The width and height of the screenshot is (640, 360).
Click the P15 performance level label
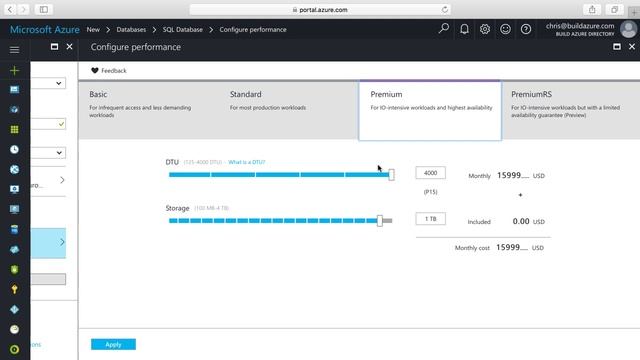(x=430, y=192)
